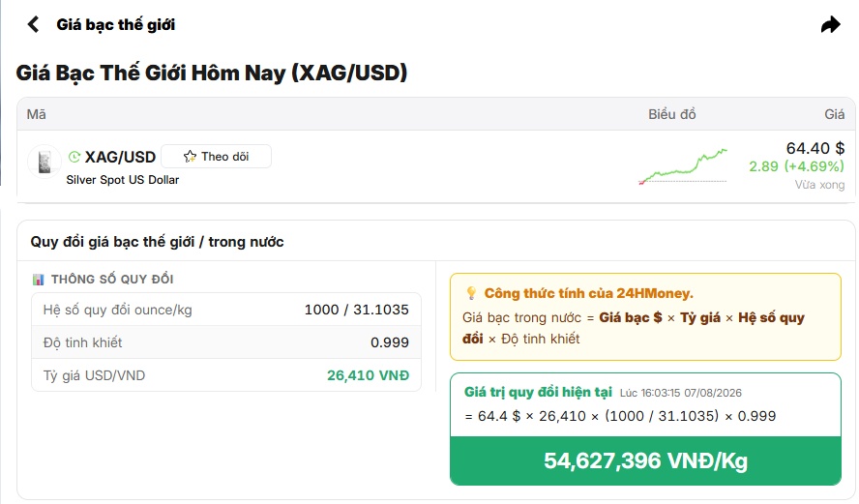
Task: Open the XAG/USD mini price chart
Action: coord(683,166)
